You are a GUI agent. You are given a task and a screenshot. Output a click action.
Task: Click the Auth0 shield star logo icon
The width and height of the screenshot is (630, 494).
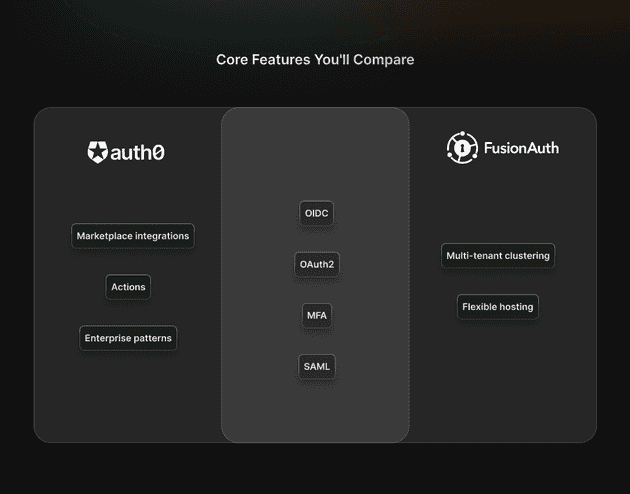coord(97,152)
